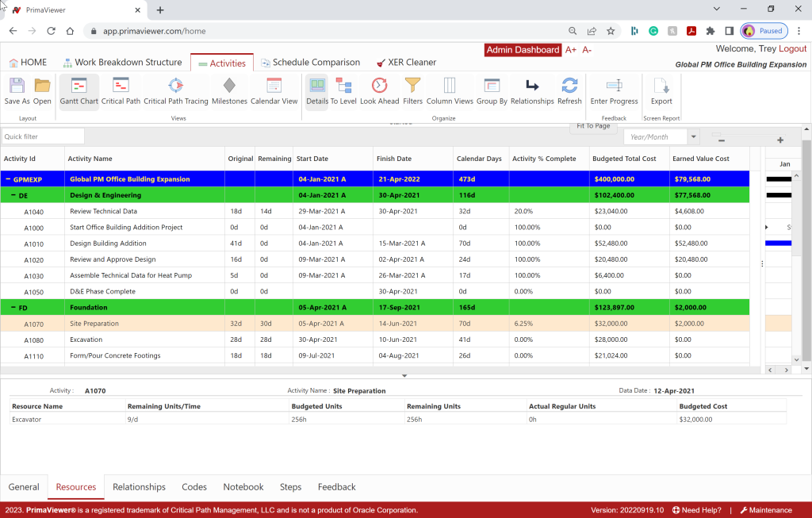Open the Relationships bottom tab
The height and width of the screenshot is (518, 812).
pos(139,487)
